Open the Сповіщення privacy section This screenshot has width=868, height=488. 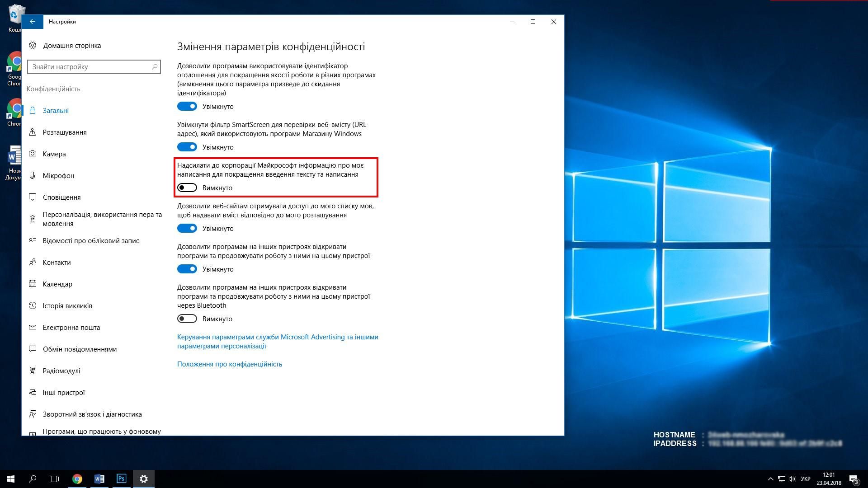tap(61, 197)
